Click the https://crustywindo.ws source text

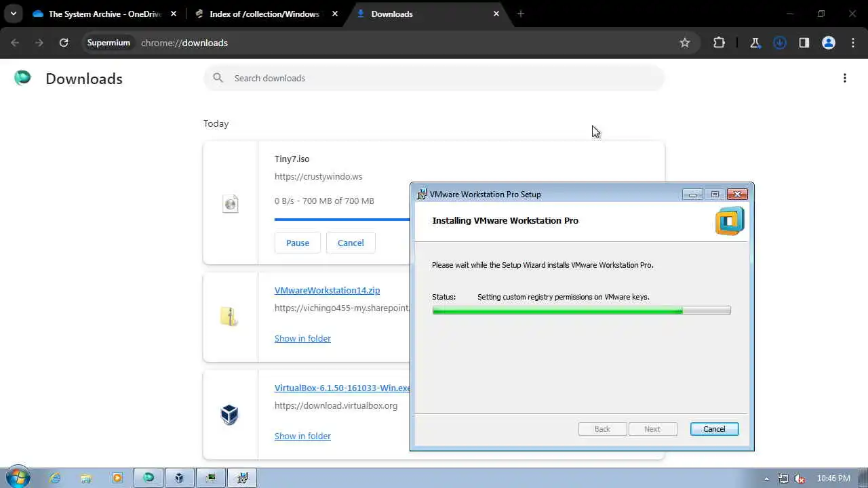[318, 176]
